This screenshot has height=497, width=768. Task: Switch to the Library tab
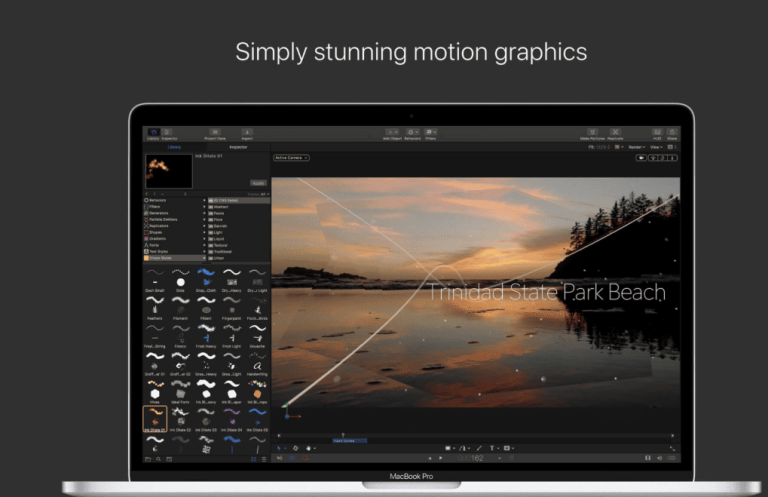(174, 147)
